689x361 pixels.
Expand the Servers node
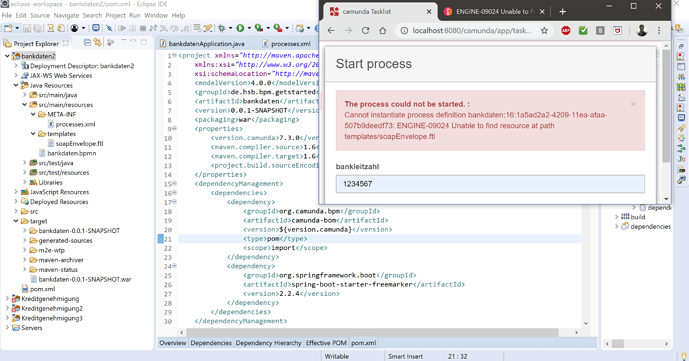tap(7, 327)
